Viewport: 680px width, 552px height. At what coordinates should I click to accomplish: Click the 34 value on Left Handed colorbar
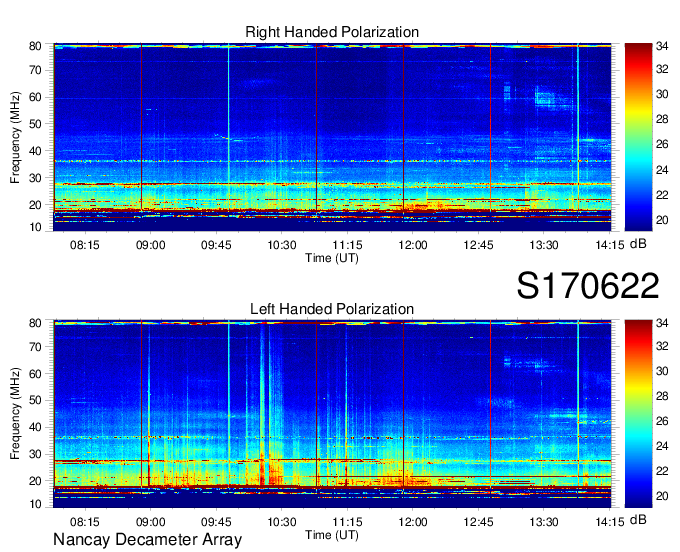[x=662, y=323]
